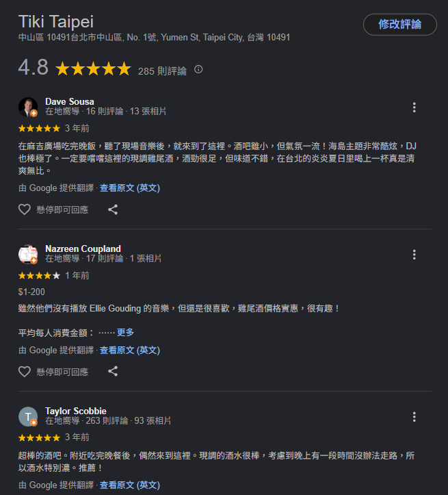Image resolution: width=448 pixels, height=495 pixels.
Task: Like Dave Sousa's review with the heart icon
Action: tap(24, 210)
